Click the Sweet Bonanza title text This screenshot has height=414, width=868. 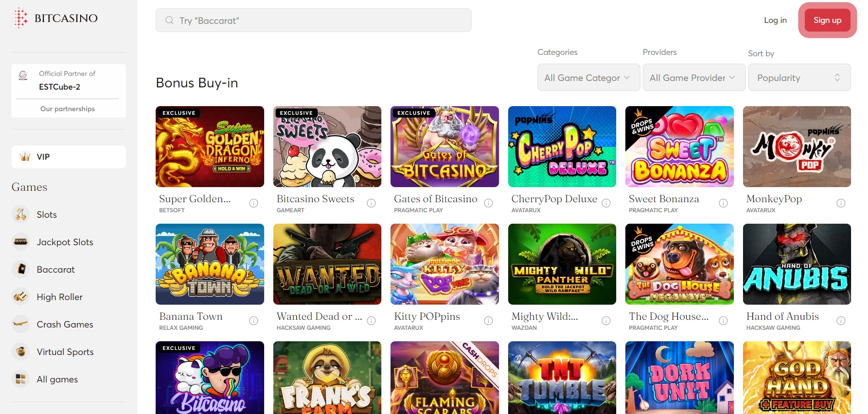(664, 199)
